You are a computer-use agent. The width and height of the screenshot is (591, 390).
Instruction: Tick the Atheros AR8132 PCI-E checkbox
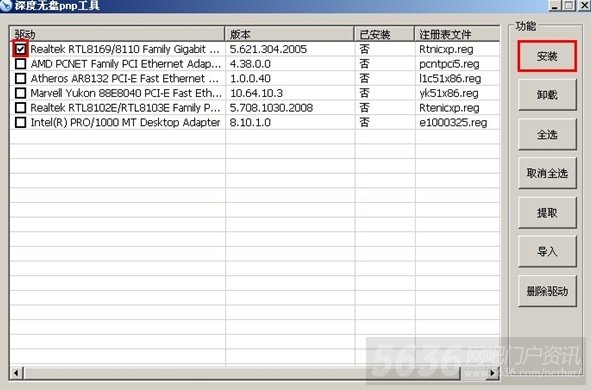point(20,78)
